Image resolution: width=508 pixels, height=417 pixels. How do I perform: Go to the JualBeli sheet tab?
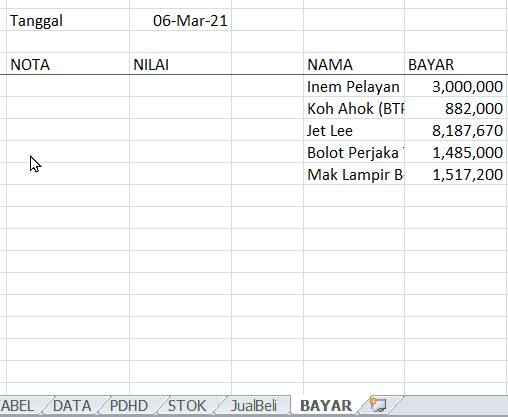click(254, 406)
